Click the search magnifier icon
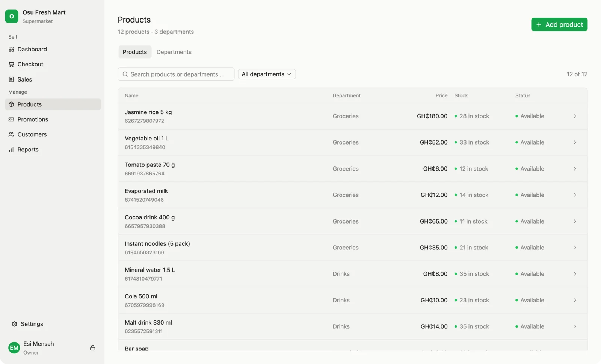 pyautogui.click(x=125, y=74)
